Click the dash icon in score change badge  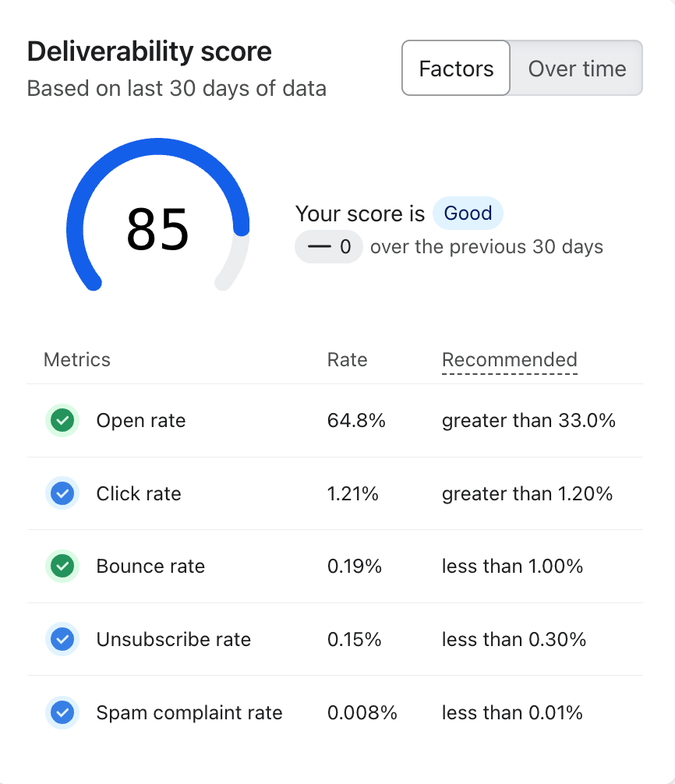[x=319, y=248]
